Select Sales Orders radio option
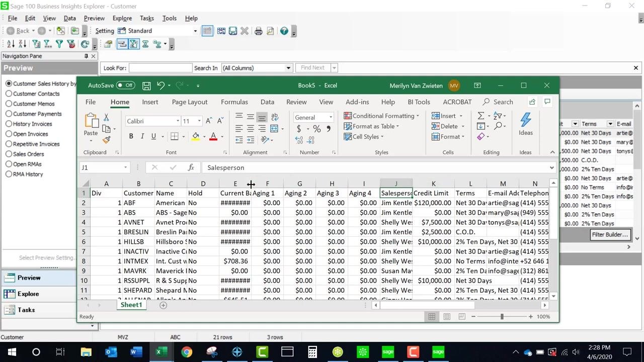The width and height of the screenshot is (644, 362). point(25,154)
